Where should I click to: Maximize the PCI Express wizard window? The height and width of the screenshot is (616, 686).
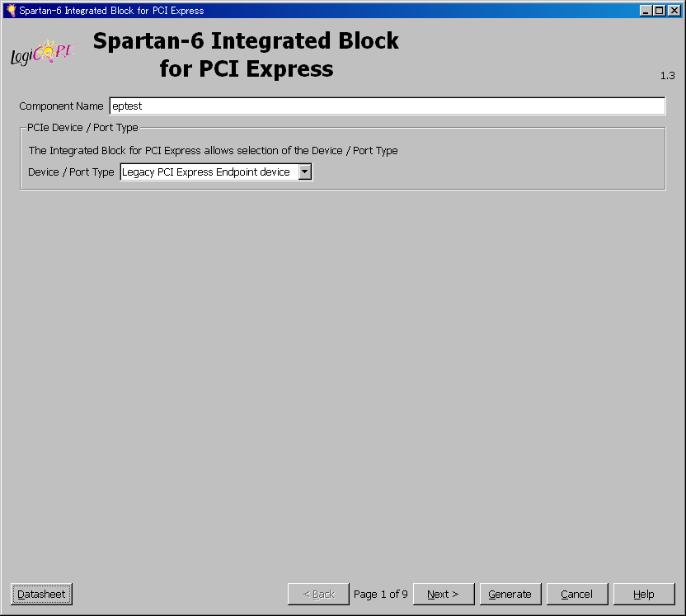[659, 11]
